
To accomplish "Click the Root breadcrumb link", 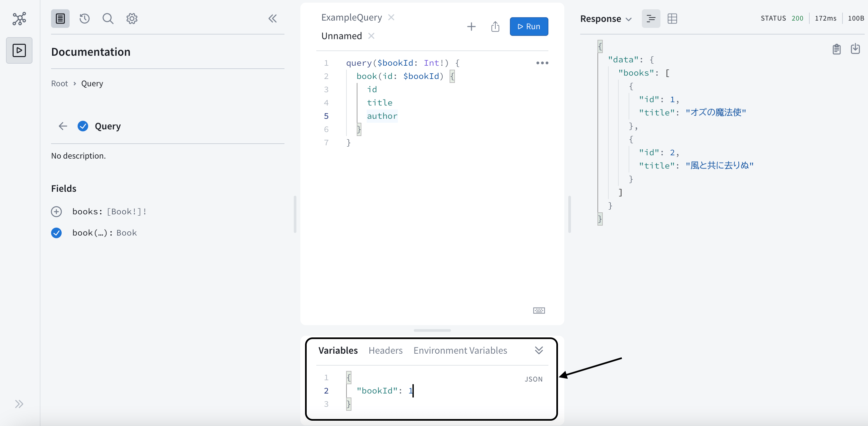I will coord(59,83).
